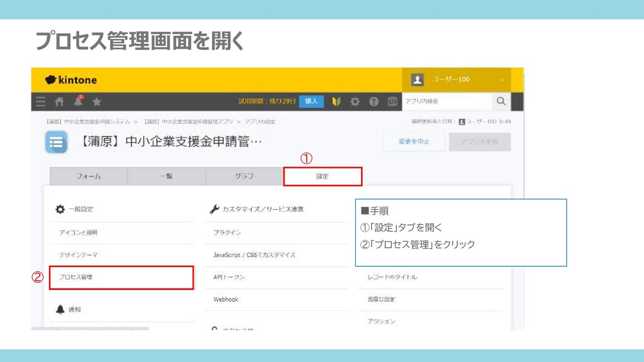
Task: Switch to the フォーム tab
Action: [x=88, y=176]
